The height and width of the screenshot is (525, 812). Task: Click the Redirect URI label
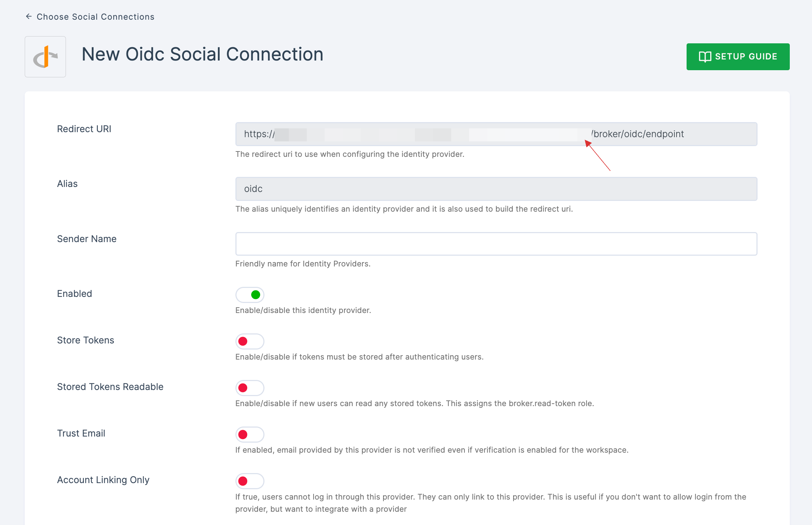click(84, 129)
